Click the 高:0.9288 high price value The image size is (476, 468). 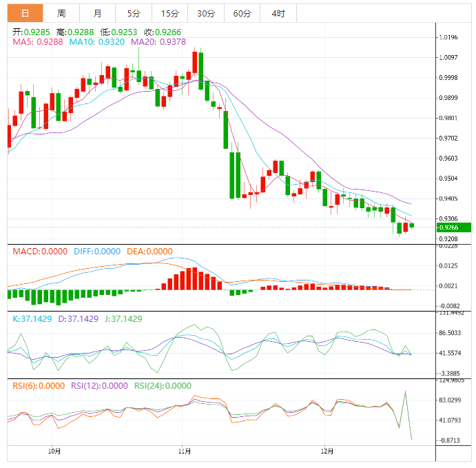coord(75,32)
